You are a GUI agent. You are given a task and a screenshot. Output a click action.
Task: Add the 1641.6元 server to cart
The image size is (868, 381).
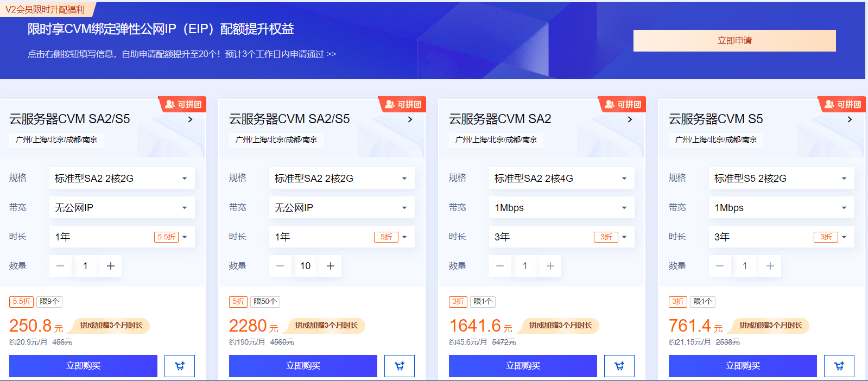(x=619, y=366)
